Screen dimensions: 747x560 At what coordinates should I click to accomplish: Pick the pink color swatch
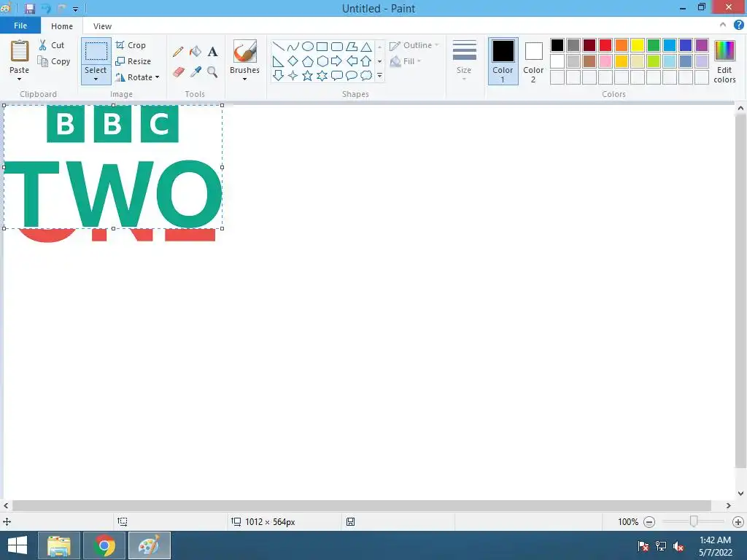coord(605,61)
